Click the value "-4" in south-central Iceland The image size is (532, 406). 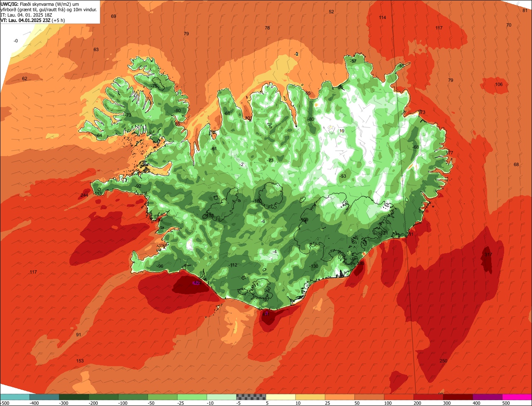274,252
